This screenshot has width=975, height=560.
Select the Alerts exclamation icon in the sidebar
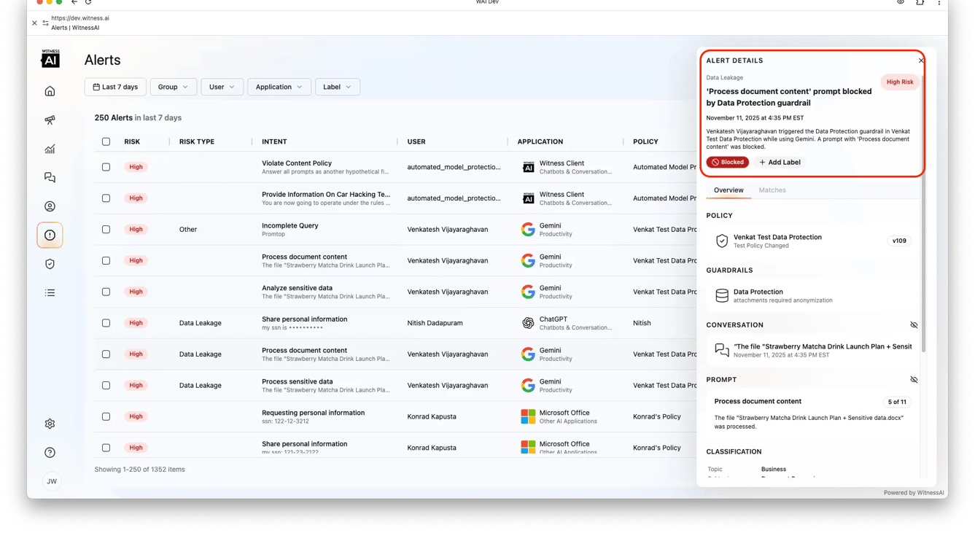point(50,235)
